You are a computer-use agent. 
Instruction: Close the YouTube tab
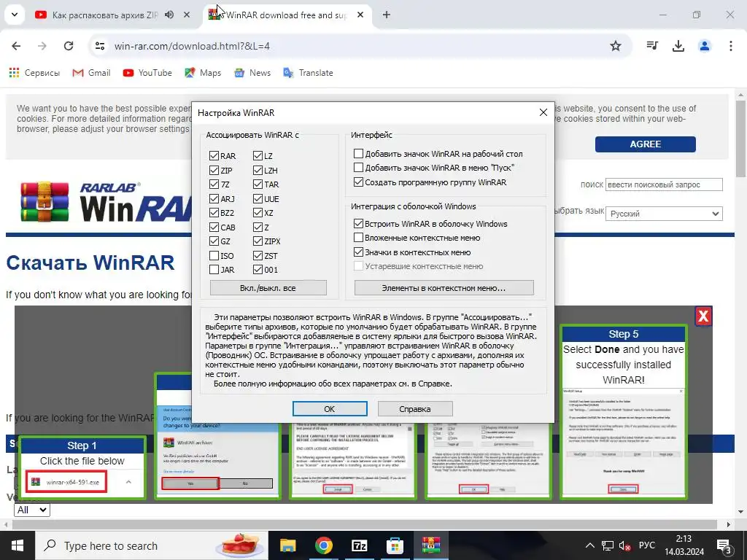(187, 15)
